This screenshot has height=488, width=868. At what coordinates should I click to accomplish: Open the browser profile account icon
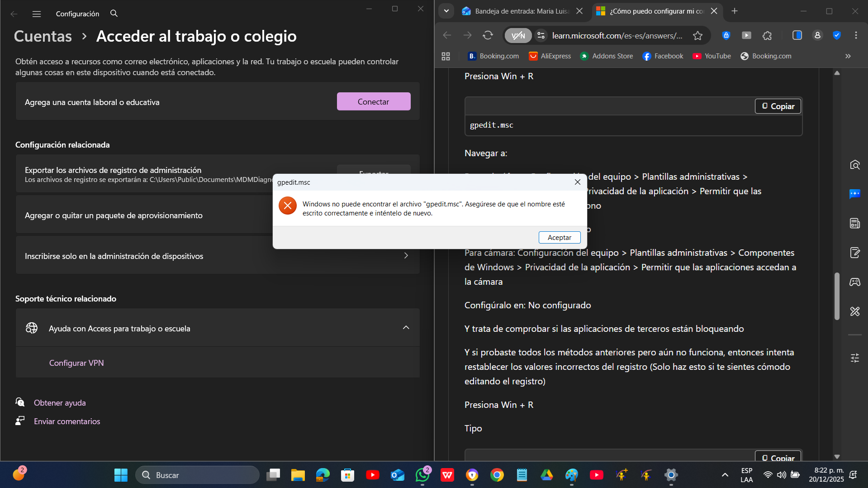pyautogui.click(x=817, y=35)
